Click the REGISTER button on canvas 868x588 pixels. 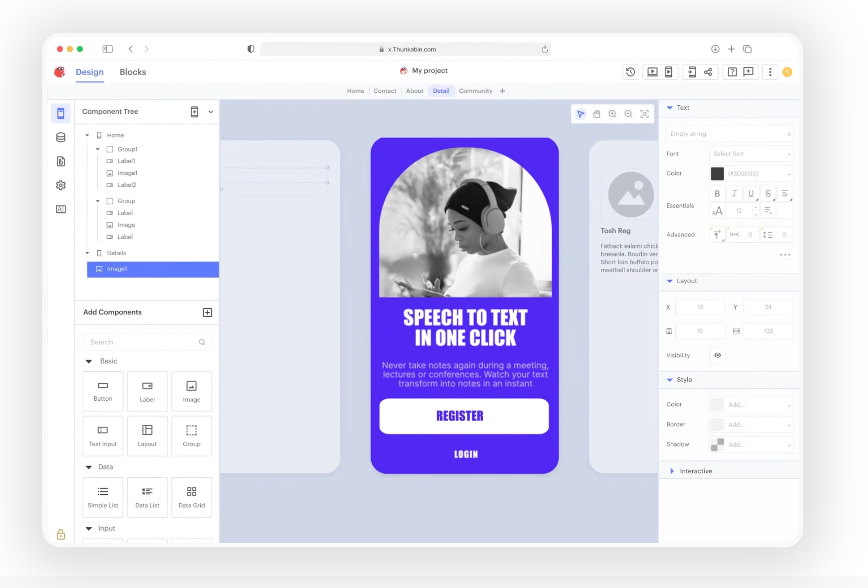pos(464,416)
